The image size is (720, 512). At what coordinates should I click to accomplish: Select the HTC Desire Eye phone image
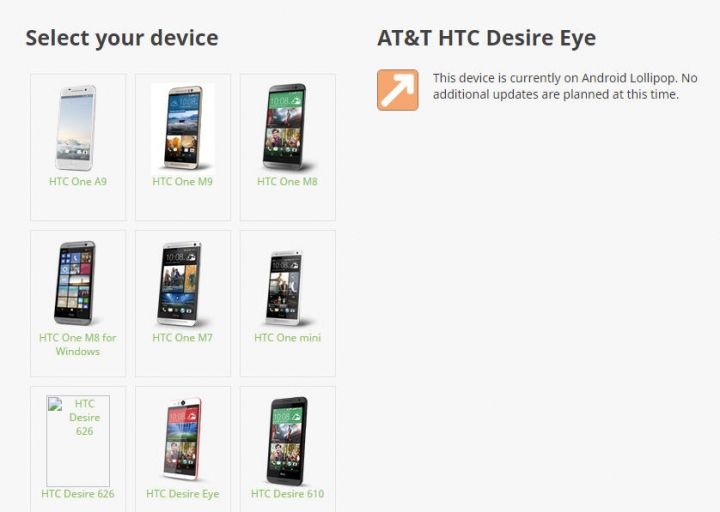pyautogui.click(x=183, y=440)
